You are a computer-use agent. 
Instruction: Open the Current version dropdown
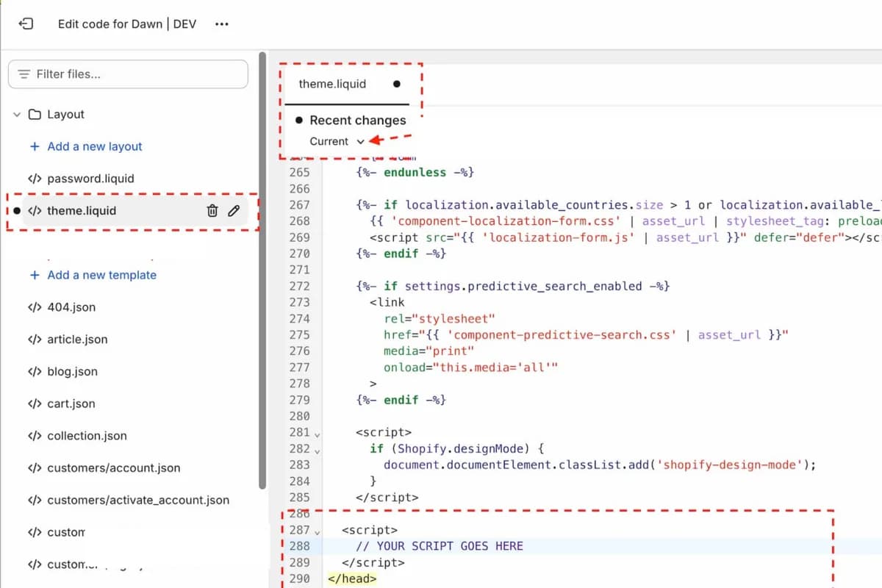337,141
